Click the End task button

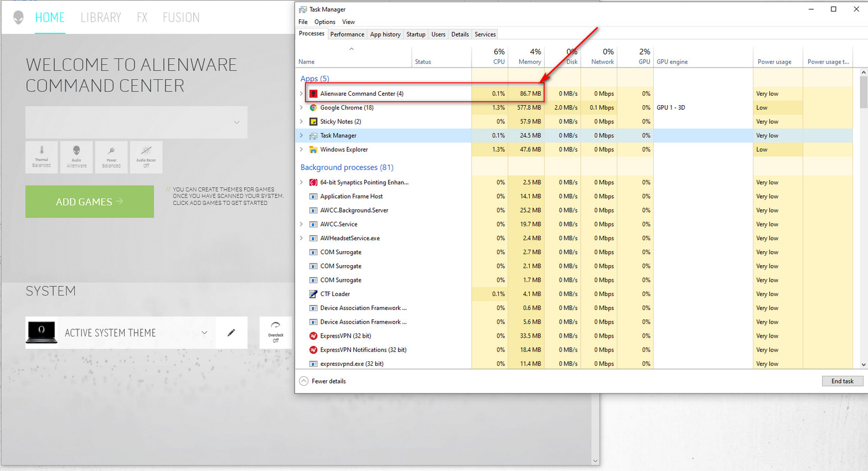click(x=843, y=381)
